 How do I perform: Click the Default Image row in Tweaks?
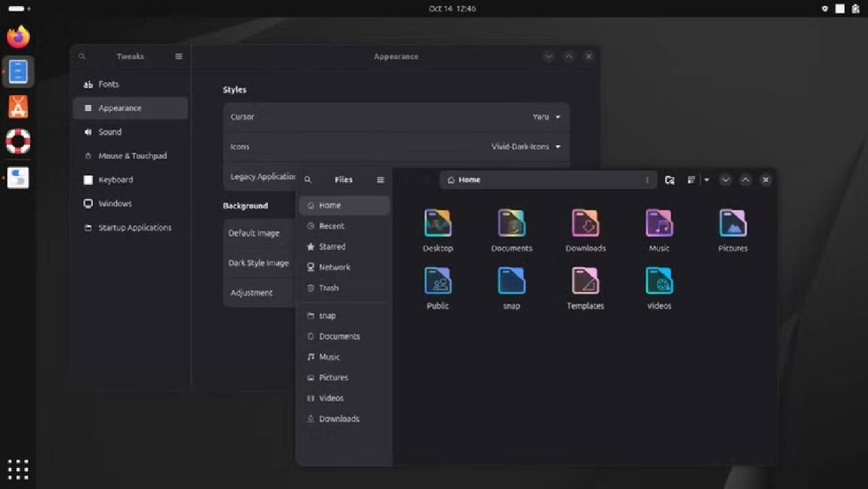coord(259,233)
